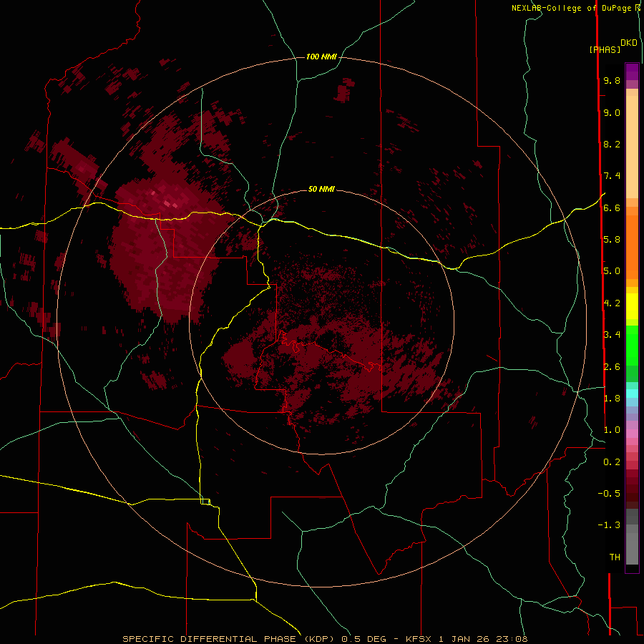Select the -0.5 value on the color scale

coord(609,494)
